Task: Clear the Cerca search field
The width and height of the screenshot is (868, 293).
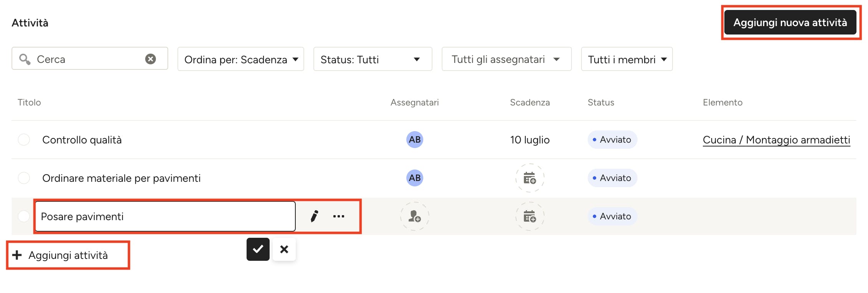Action: (x=151, y=59)
